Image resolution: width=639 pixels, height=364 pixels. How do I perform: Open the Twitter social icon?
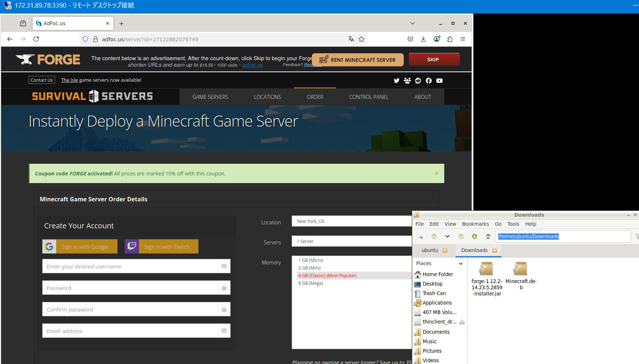[396, 81]
